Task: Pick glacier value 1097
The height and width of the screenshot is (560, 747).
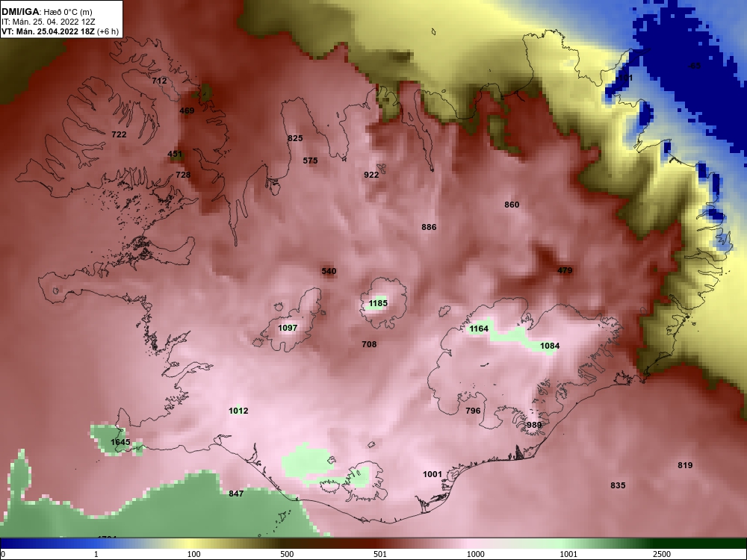Action: point(288,328)
